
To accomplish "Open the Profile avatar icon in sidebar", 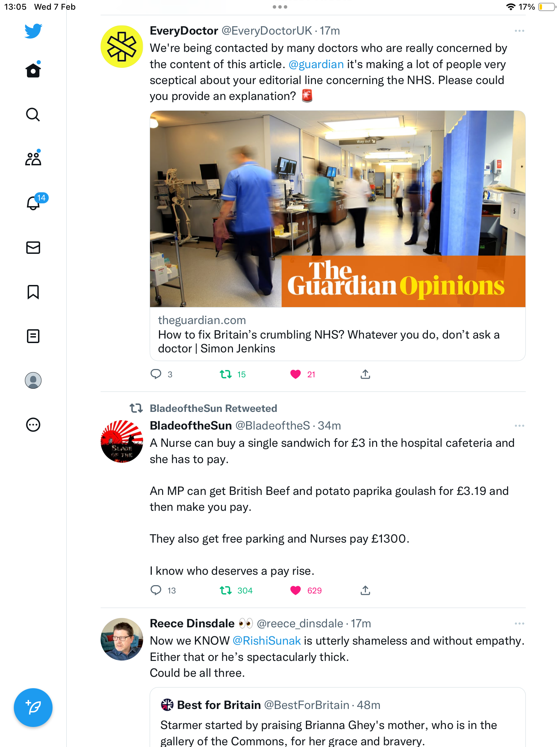I will tap(33, 380).
